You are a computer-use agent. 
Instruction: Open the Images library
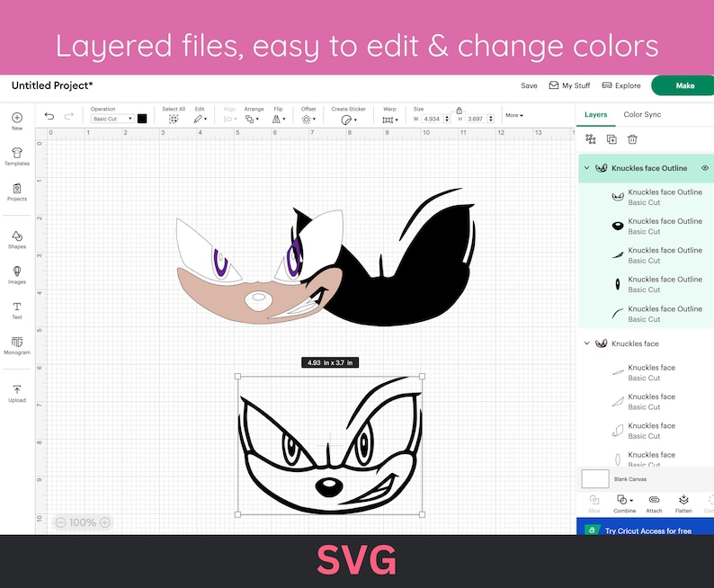[x=17, y=275]
